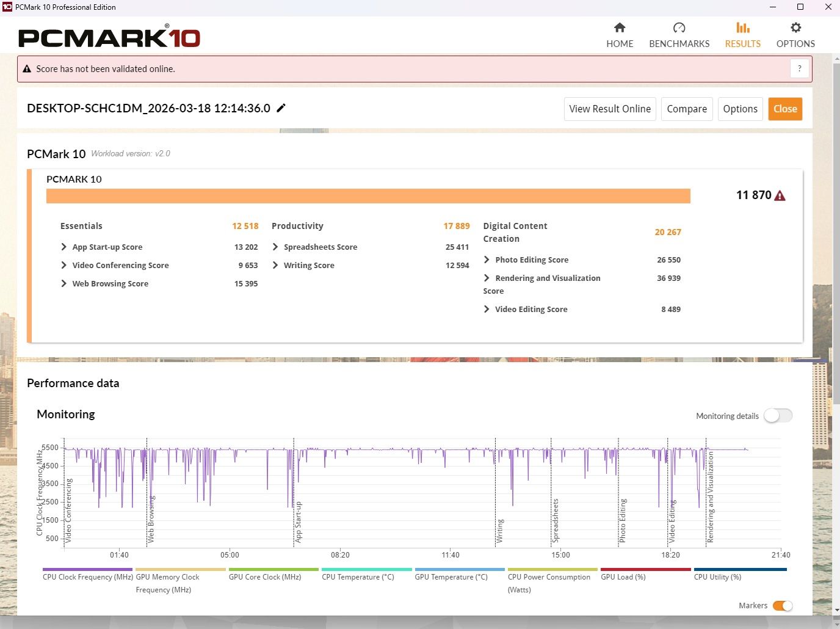Click the pencil icon to rename result

point(281,108)
